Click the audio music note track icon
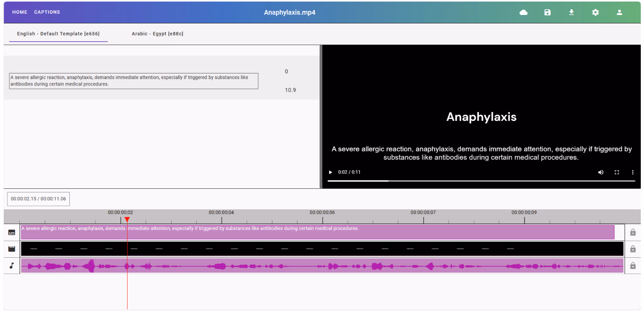This screenshot has width=644, height=313. 12,265
